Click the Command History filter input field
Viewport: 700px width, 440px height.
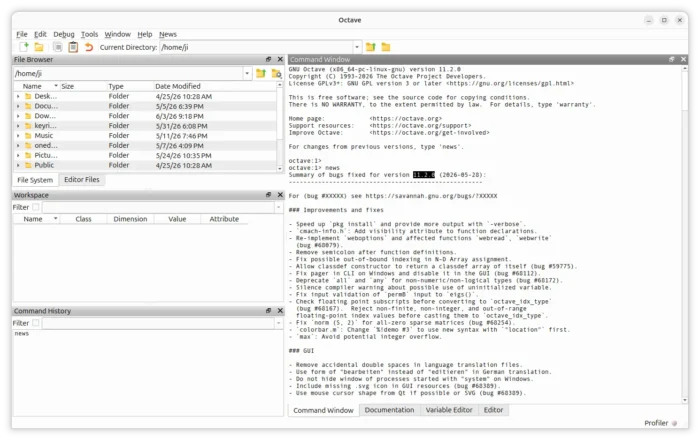(158, 323)
